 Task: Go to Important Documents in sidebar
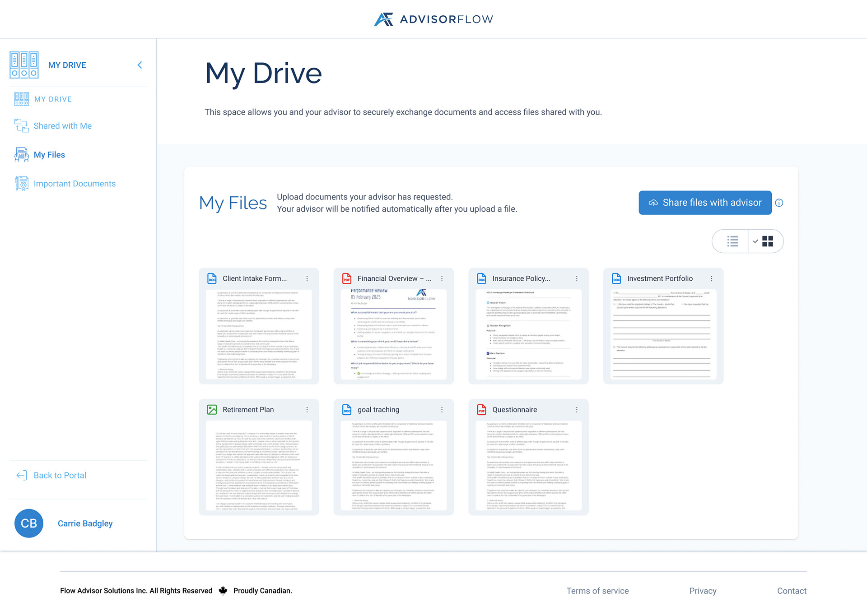coord(75,184)
